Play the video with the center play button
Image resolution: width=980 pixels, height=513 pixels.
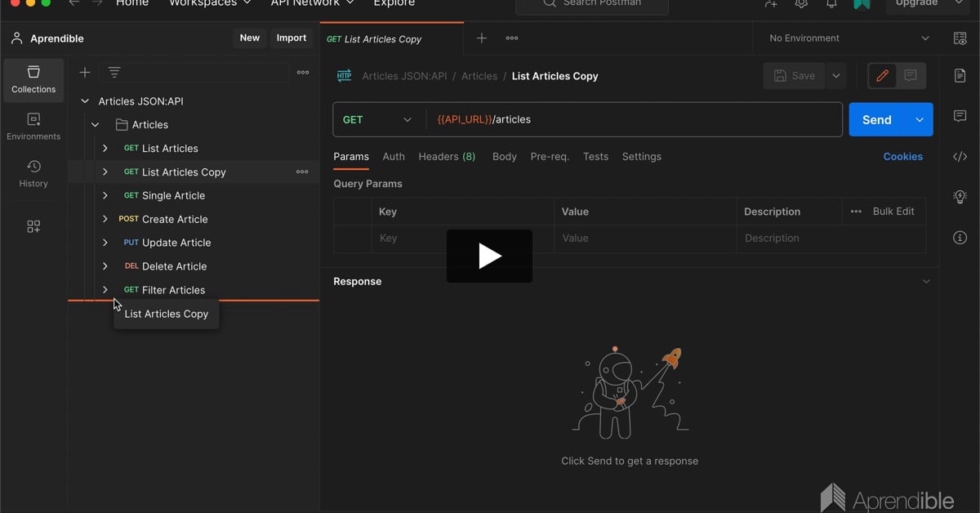click(x=489, y=256)
